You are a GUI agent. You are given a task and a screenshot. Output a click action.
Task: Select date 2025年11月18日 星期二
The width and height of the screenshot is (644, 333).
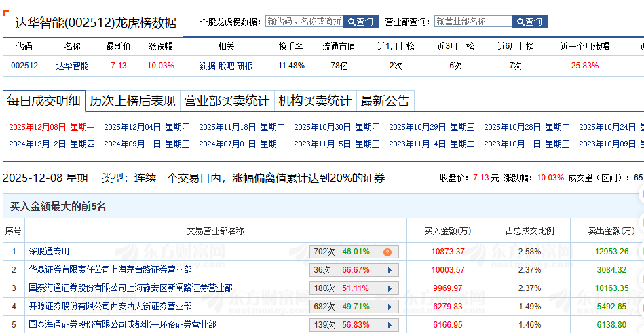coord(242,127)
